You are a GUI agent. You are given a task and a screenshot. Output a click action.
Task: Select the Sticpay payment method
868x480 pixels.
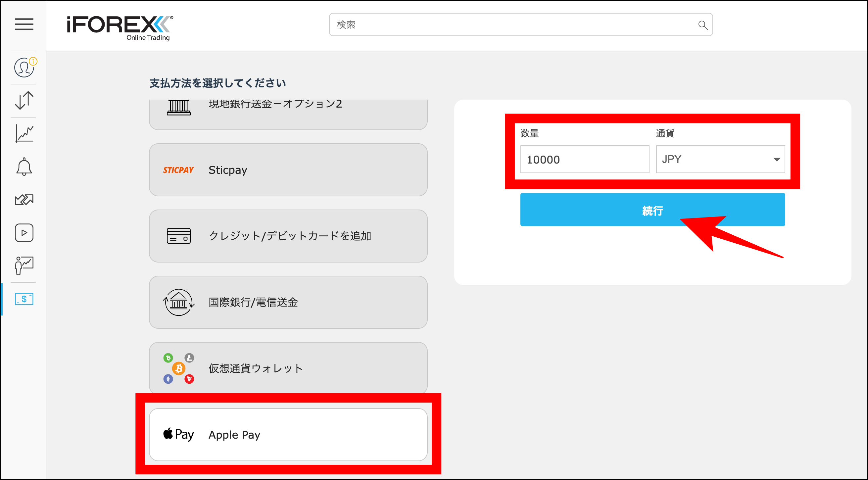click(x=288, y=170)
